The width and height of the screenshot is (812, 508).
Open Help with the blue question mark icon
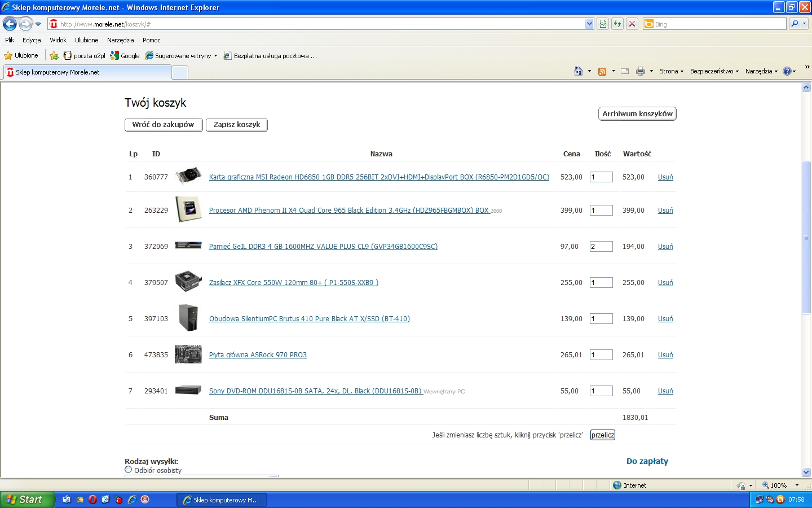[787, 71]
